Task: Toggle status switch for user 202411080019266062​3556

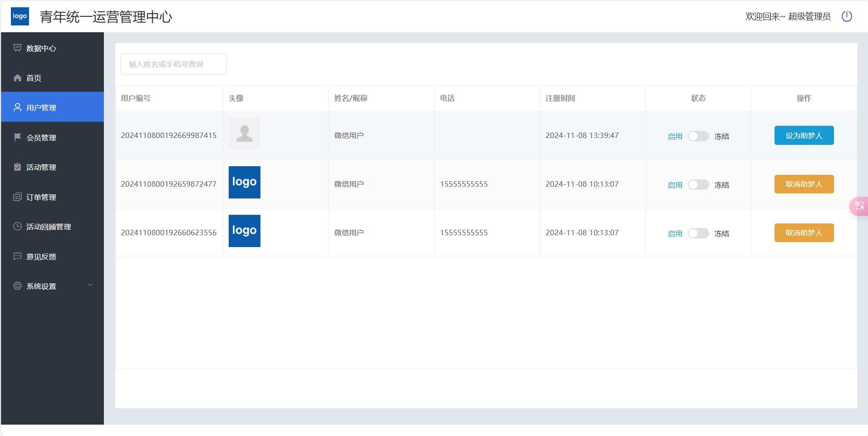Action: [x=698, y=233]
